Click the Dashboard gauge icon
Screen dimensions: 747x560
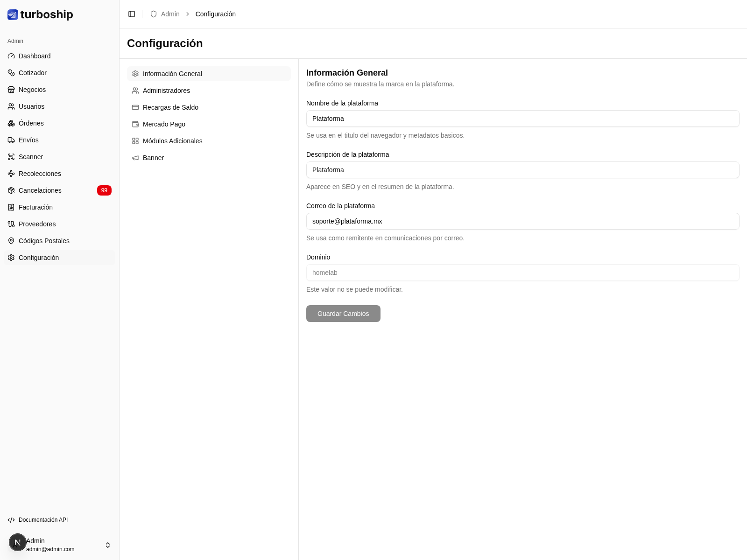pos(11,56)
